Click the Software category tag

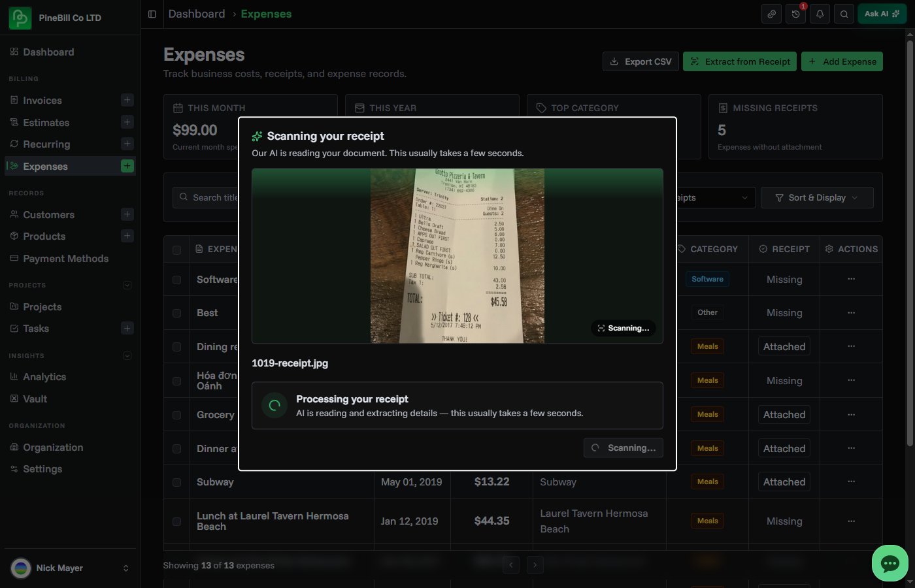click(x=707, y=279)
